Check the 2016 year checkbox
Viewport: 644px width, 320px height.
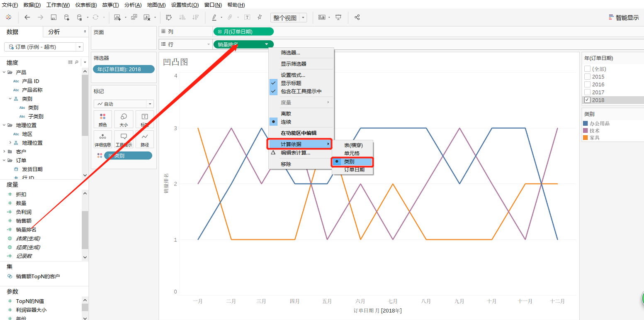click(x=587, y=84)
